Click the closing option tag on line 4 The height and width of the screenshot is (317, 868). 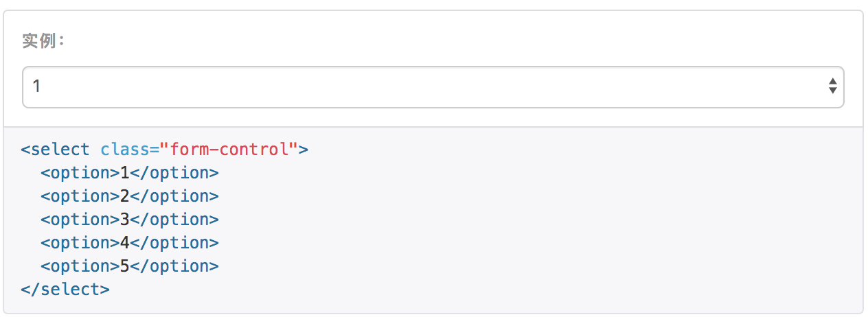point(174,243)
